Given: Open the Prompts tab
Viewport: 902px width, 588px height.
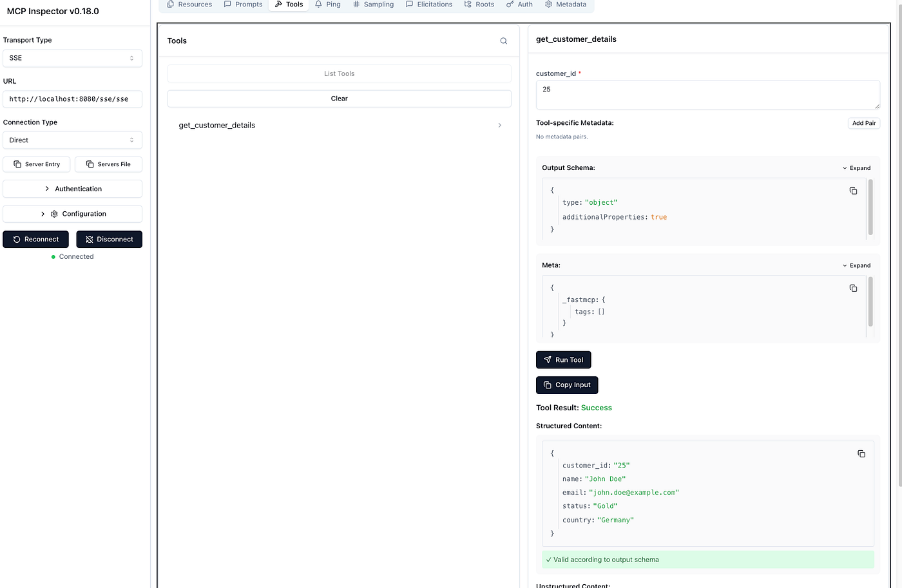Looking at the screenshot, I should [x=244, y=5].
